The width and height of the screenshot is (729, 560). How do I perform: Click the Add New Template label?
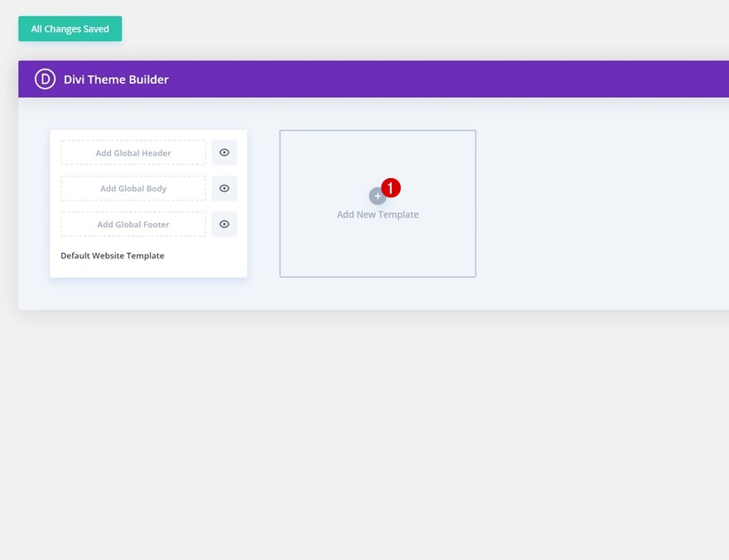coord(378,215)
